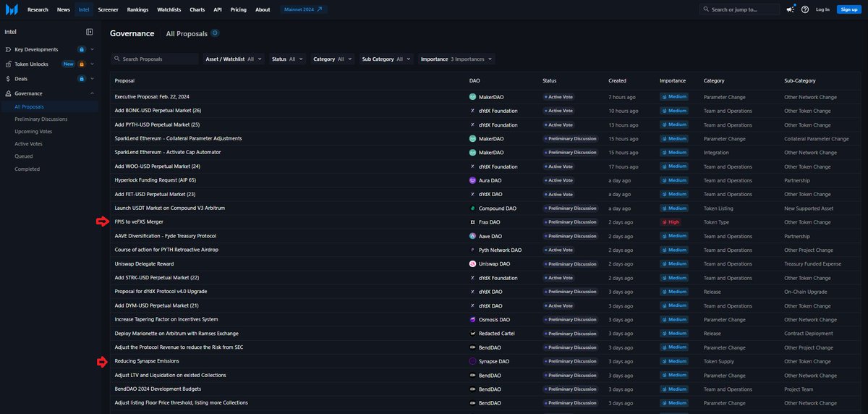Click the Osmosis DAO logo icon

click(x=472, y=319)
